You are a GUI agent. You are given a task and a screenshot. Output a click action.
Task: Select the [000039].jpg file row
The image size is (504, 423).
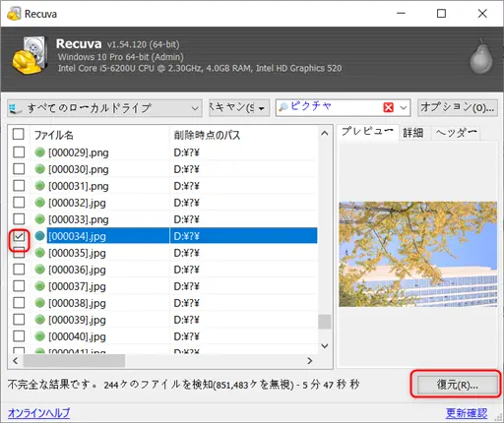(x=162, y=320)
